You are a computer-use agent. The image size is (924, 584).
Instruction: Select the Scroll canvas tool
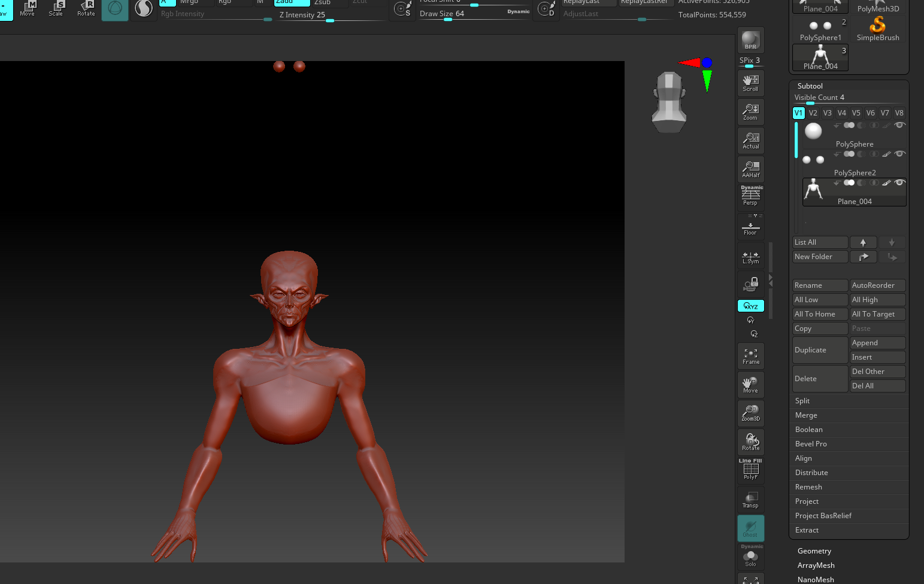750,83
